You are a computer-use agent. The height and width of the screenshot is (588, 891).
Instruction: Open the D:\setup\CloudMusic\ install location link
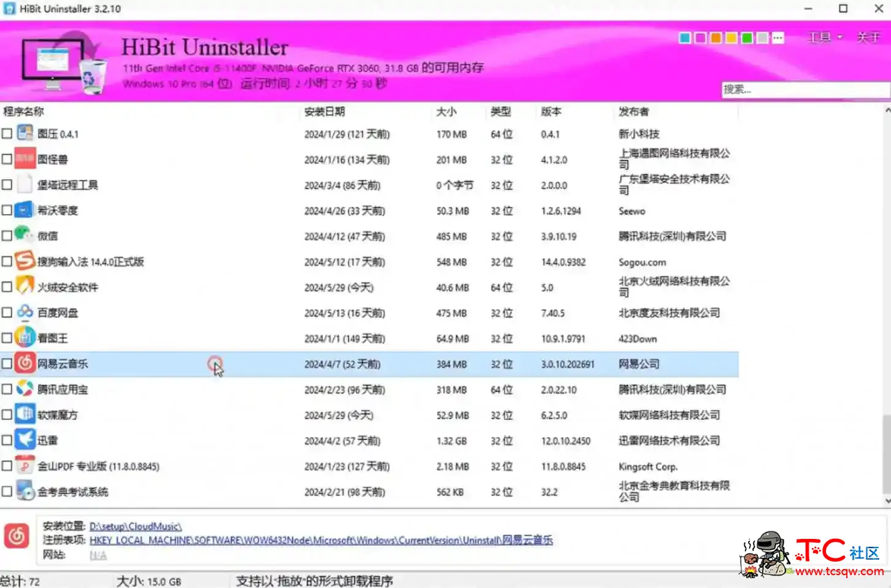[134, 526]
